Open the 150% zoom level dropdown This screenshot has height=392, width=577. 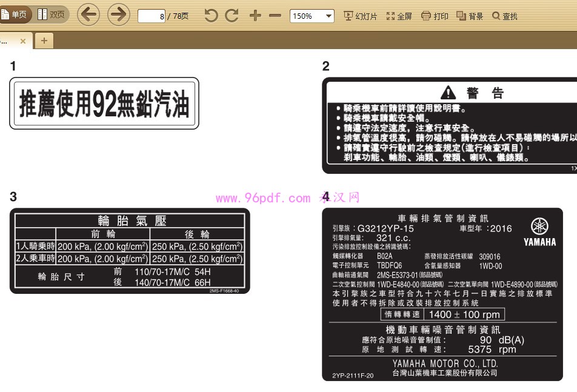[x=312, y=16]
